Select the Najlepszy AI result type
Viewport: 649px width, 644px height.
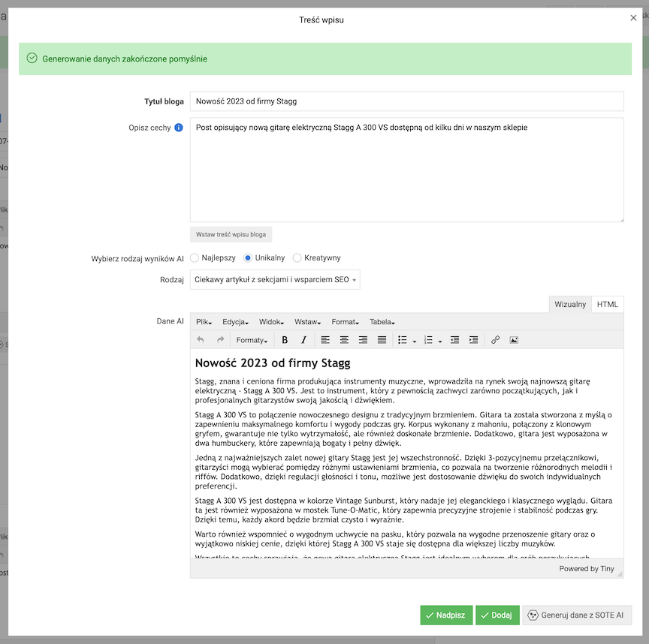(x=195, y=258)
